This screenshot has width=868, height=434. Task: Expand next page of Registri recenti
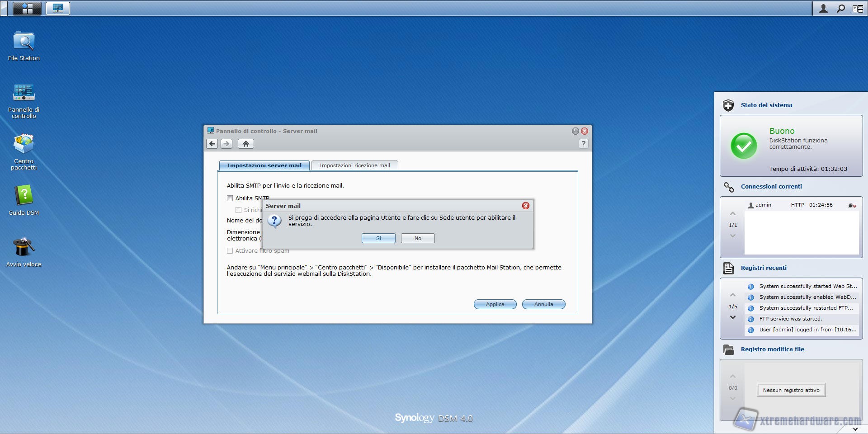(x=733, y=317)
